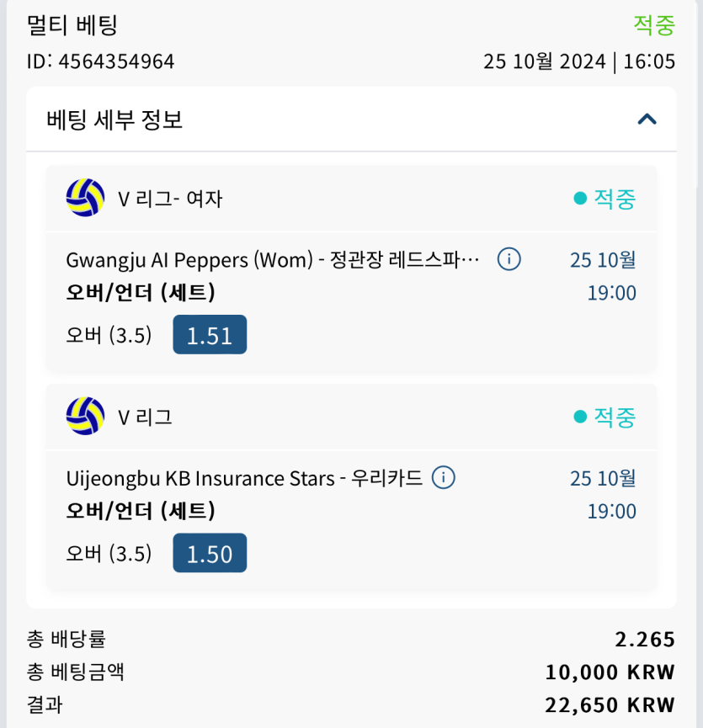Select the Uijeongbu KB Insurance Stars match title
This screenshot has width=703, height=728.
click(244, 479)
